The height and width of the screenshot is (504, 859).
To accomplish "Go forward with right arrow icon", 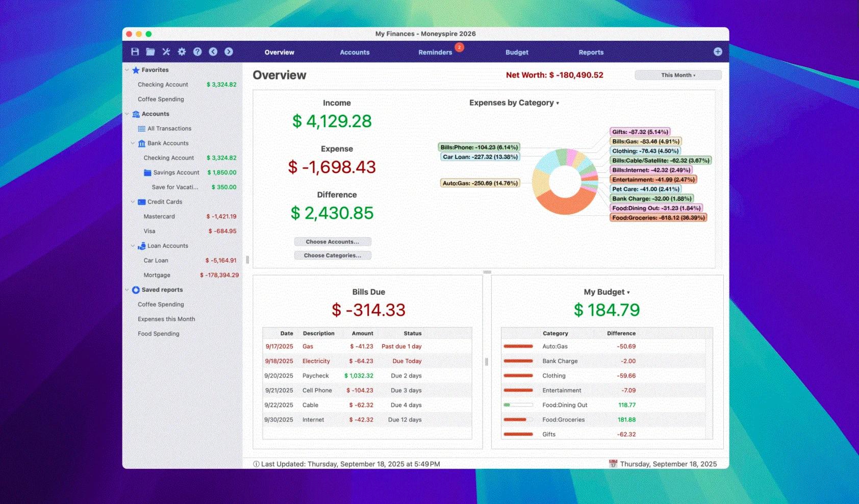I will click(x=229, y=52).
